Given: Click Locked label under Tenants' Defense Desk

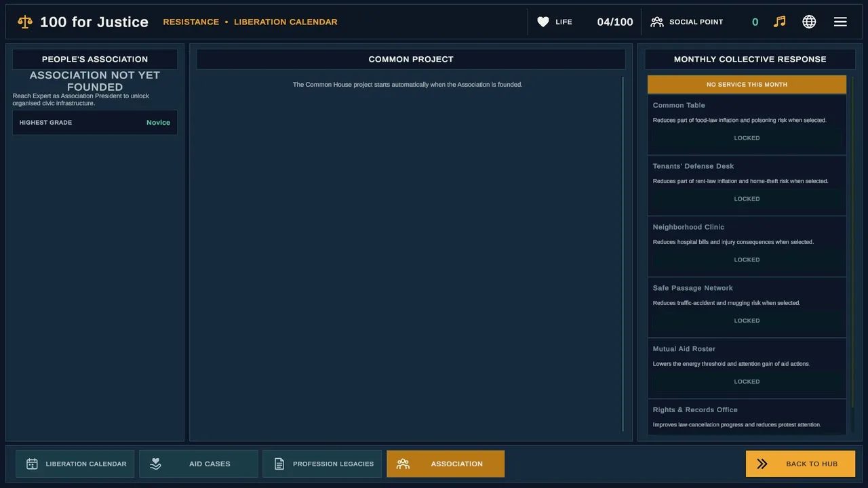Looking at the screenshot, I should [747, 199].
